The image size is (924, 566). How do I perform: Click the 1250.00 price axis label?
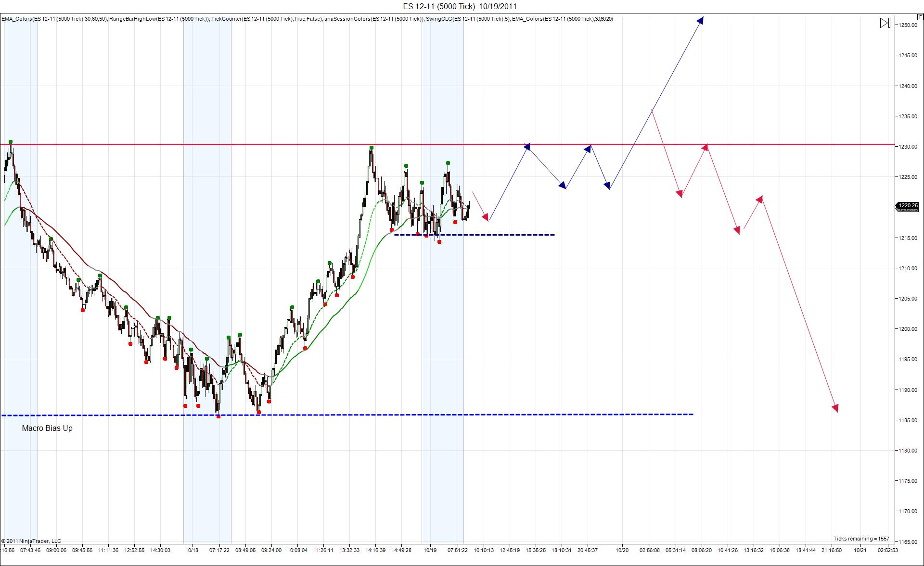click(x=908, y=25)
